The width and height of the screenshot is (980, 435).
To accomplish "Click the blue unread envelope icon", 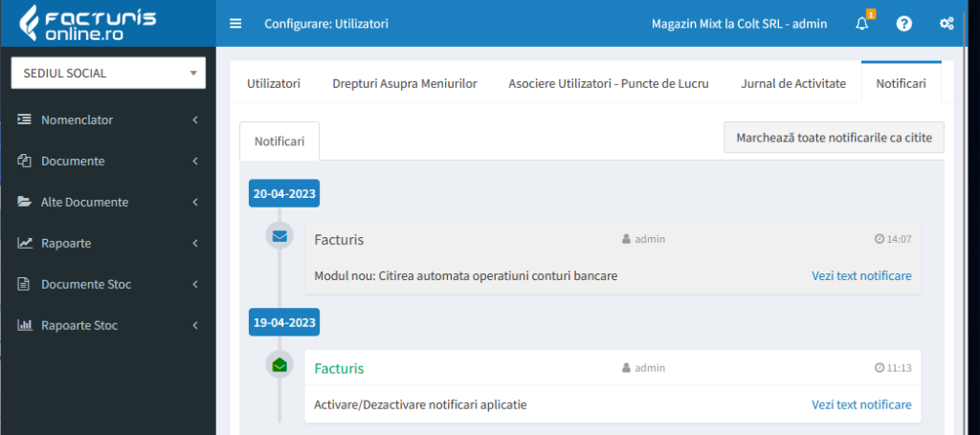I will click(279, 235).
